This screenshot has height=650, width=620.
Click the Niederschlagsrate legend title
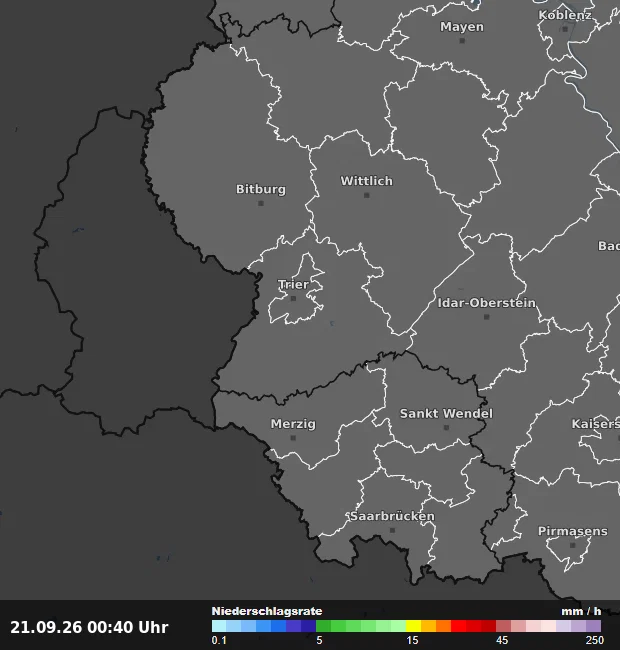coord(267,611)
